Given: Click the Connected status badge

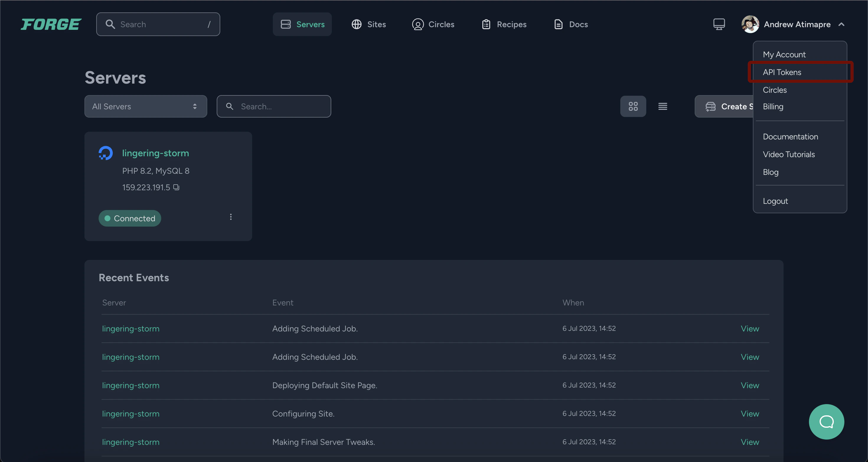Looking at the screenshot, I should [130, 218].
